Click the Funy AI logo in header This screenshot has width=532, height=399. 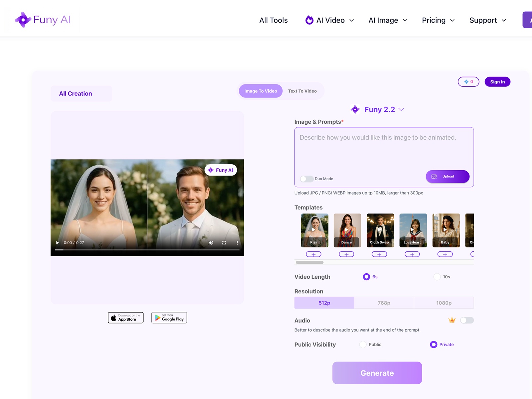tap(43, 20)
